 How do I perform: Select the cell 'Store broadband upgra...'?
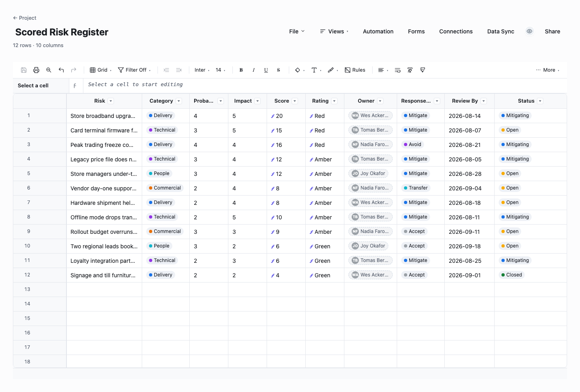pyautogui.click(x=104, y=116)
